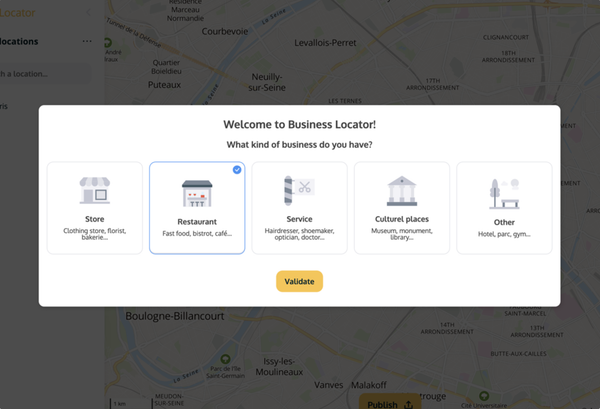
Task: Click the storefront icon for Store
Action: tap(95, 190)
